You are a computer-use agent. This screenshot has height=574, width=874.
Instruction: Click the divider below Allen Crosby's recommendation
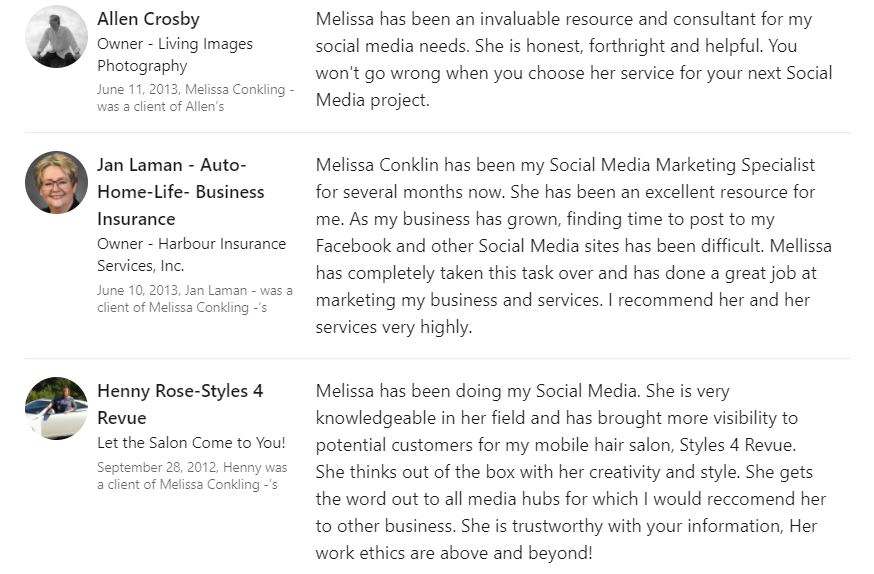[437, 132]
